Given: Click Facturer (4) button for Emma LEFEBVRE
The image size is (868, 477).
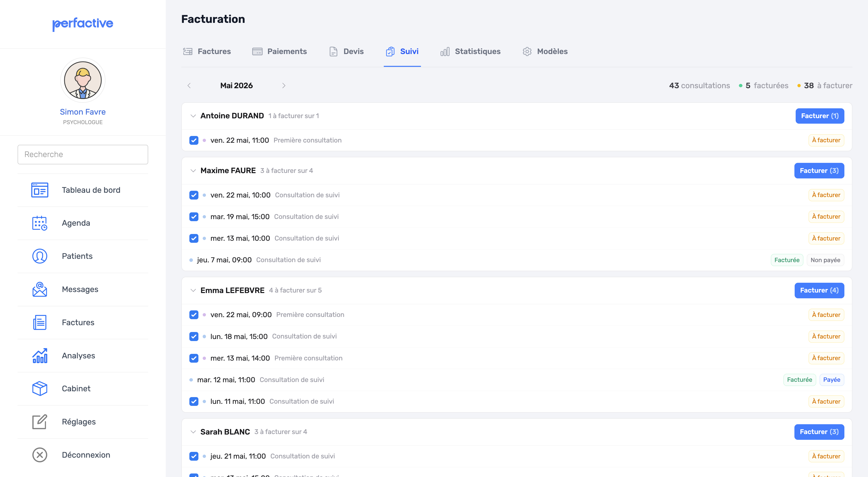Looking at the screenshot, I should 819,290.
